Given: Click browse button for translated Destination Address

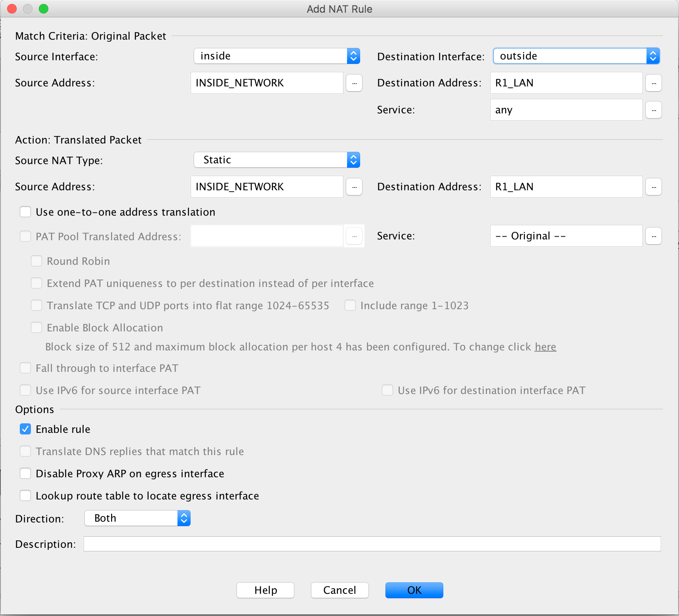Looking at the screenshot, I should 653,187.
